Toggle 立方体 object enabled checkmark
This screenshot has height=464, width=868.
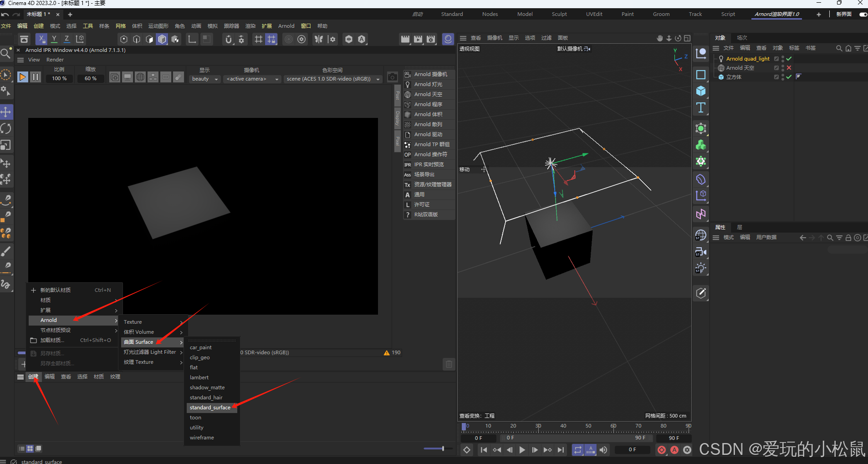click(789, 77)
